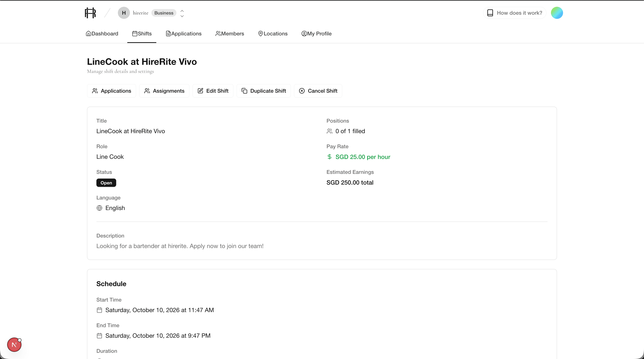
Task: Click the 'H' hirerite organization avatar
Action: click(x=124, y=13)
